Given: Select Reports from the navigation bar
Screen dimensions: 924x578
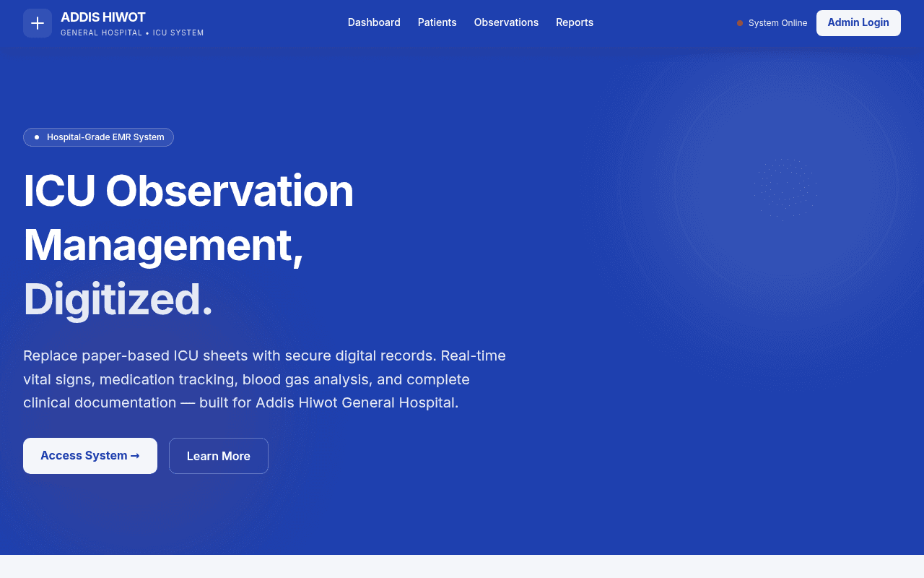Looking at the screenshot, I should pyautogui.click(x=575, y=22).
